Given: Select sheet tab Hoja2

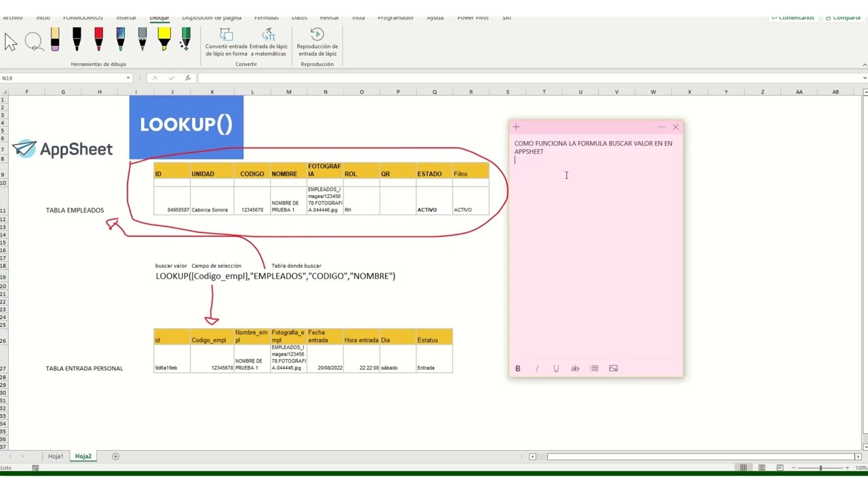Looking at the screenshot, I should pyautogui.click(x=83, y=456).
